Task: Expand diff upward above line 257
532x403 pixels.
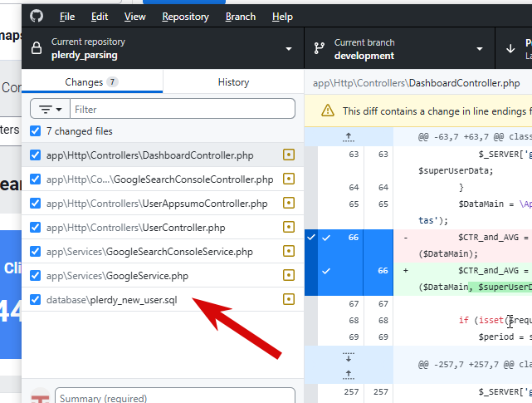Action: pos(349,375)
